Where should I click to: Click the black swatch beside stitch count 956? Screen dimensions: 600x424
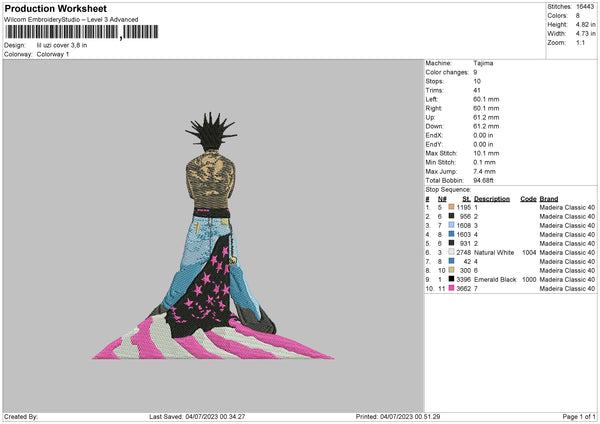point(451,216)
